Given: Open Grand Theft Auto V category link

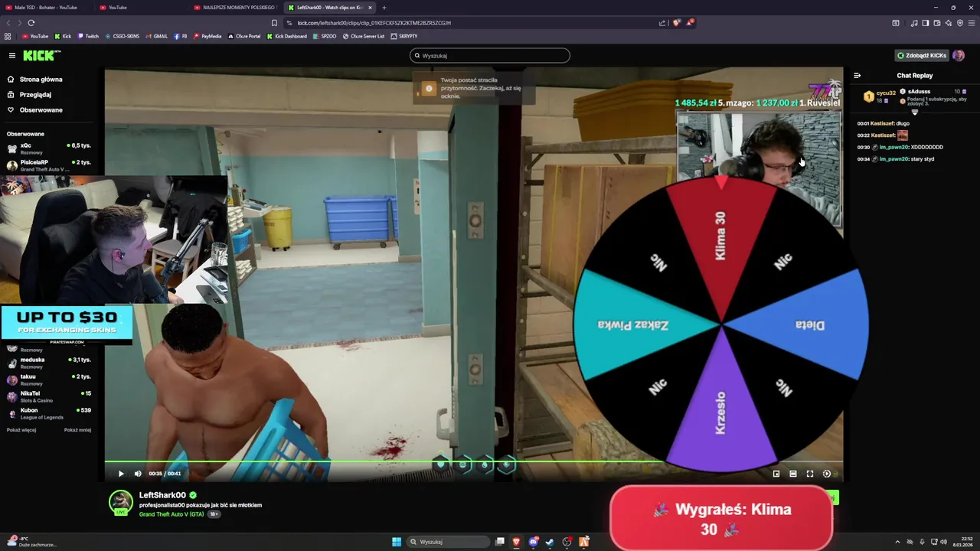Looking at the screenshot, I should [x=171, y=514].
